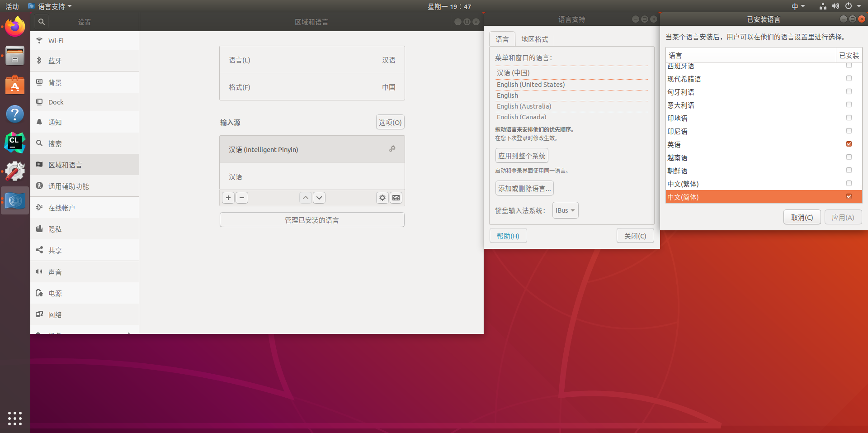
Task: Expand the 语言支持 app menu in top bar
Action: point(50,6)
